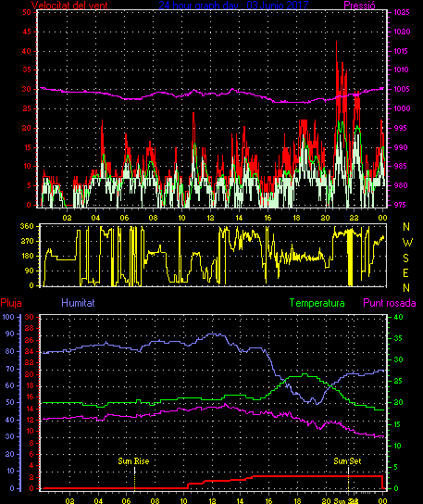Screen dimensions: 423x504
Task: Click the 270 wind direction axis value
Action: [x=27, y=241]
